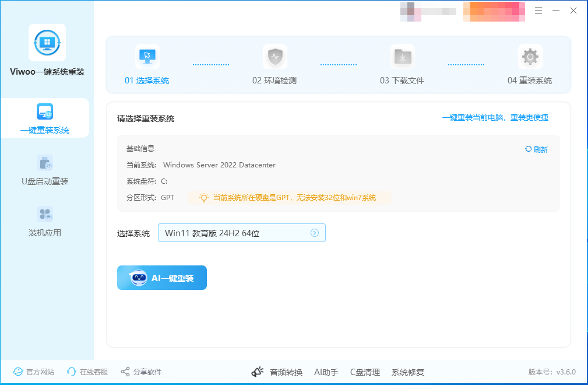Image resolution: width=588 pixels, height=385 pixels.
Task: Click the 重装系统 gear step icon
Action: pos(530,57)
